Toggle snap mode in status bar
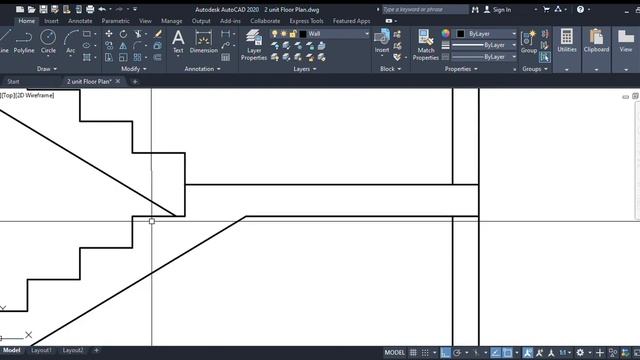This screenshot has width=640, height=360. tap(425, 353)
